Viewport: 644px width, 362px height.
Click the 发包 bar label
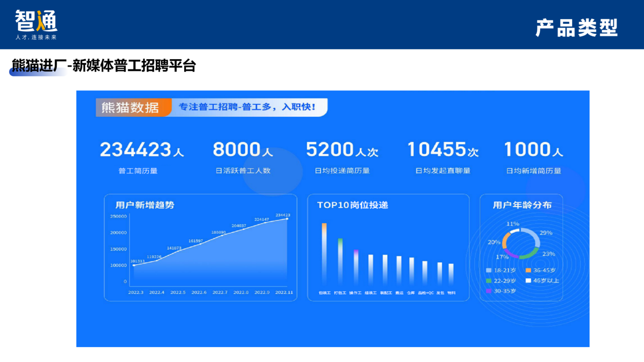440,293
